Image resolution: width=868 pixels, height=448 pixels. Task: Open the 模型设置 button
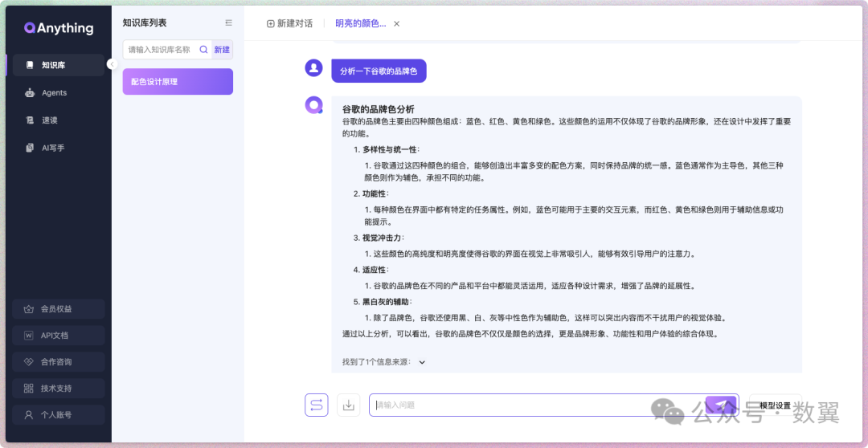click(775, 405)
